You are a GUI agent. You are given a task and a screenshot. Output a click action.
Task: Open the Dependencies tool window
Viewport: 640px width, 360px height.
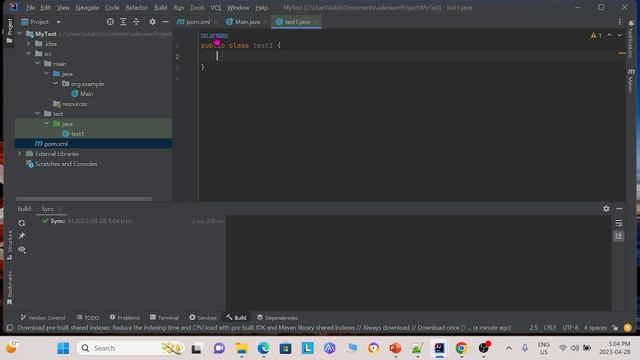(x=277, y=318)
